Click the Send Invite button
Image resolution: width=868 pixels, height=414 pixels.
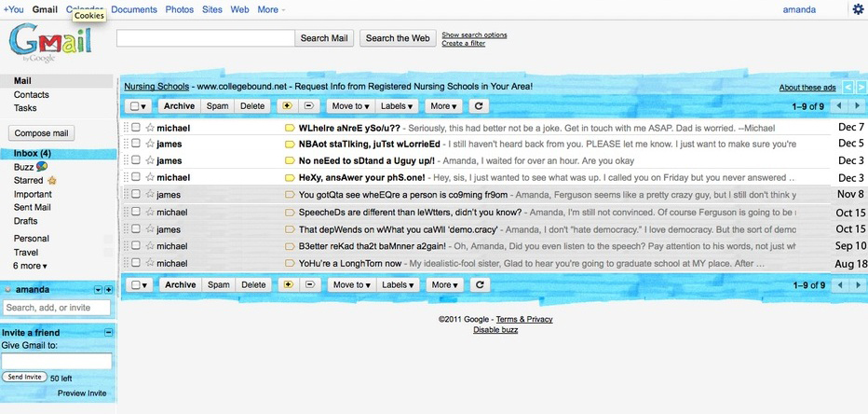click(24, 377)
